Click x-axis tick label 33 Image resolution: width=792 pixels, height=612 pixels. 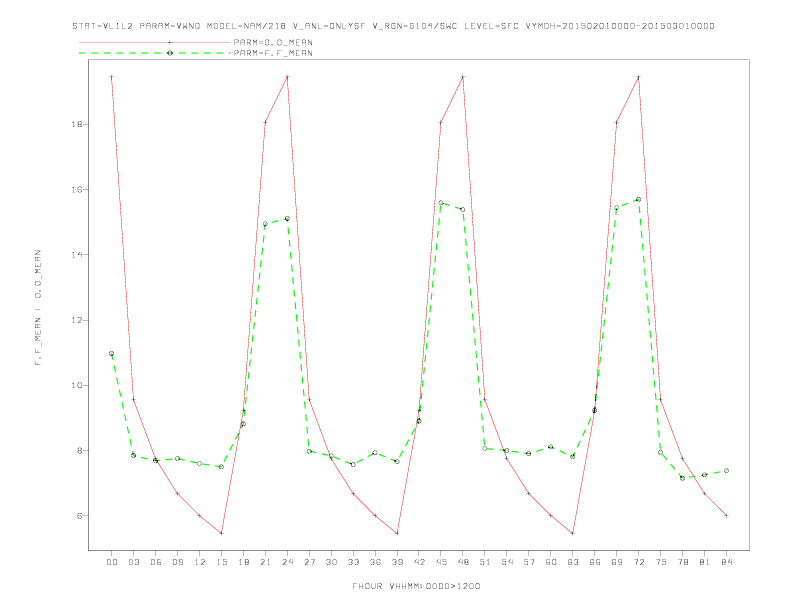353,562
